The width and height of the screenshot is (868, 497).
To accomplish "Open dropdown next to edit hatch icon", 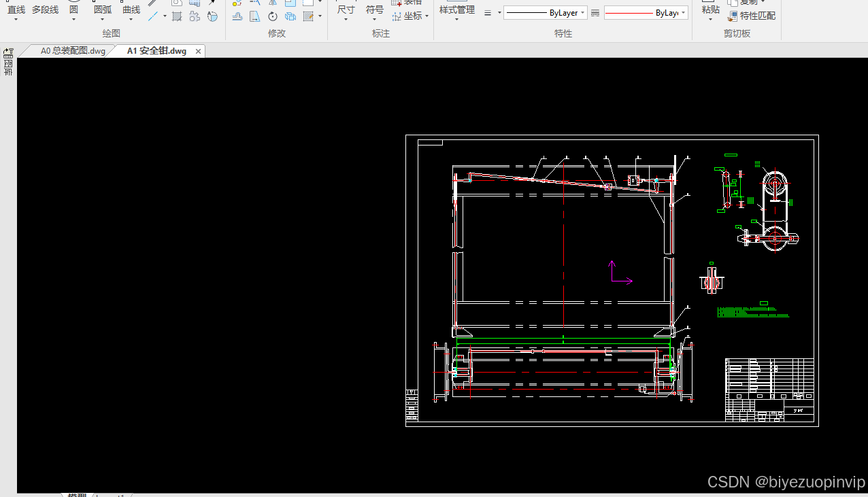I will tap(320, 16).
